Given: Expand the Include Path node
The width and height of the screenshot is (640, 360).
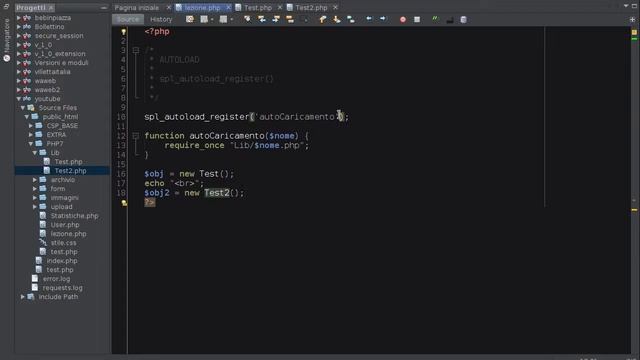Looking at the screenshot, I should (x=23, y=297).
